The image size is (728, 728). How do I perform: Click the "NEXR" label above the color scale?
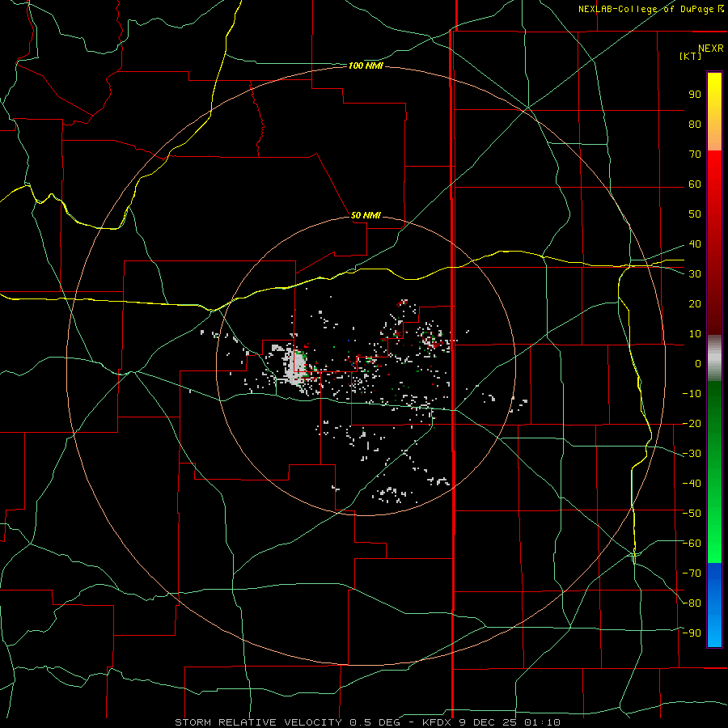click(710, 49)
